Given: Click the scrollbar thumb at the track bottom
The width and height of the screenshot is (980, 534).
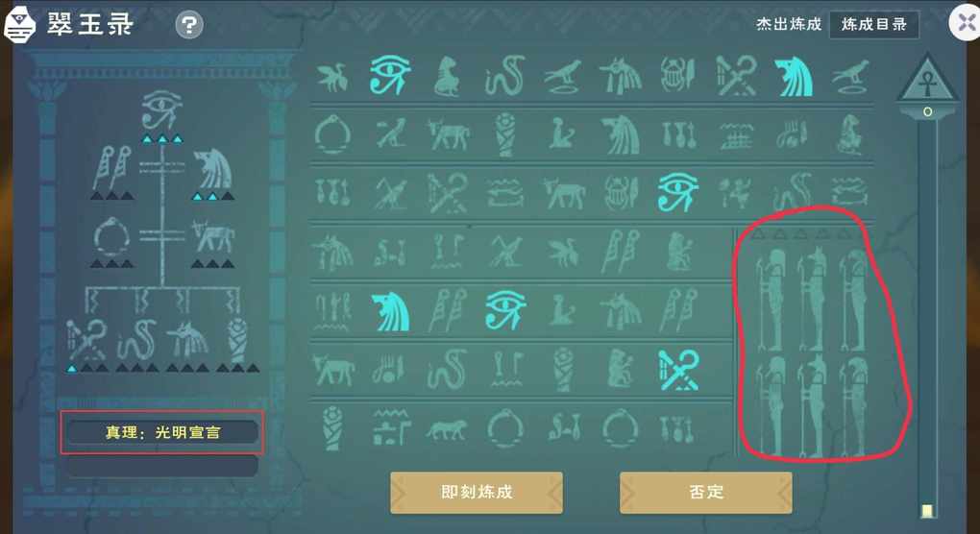Looking at the screenshot, I should 927,510.
